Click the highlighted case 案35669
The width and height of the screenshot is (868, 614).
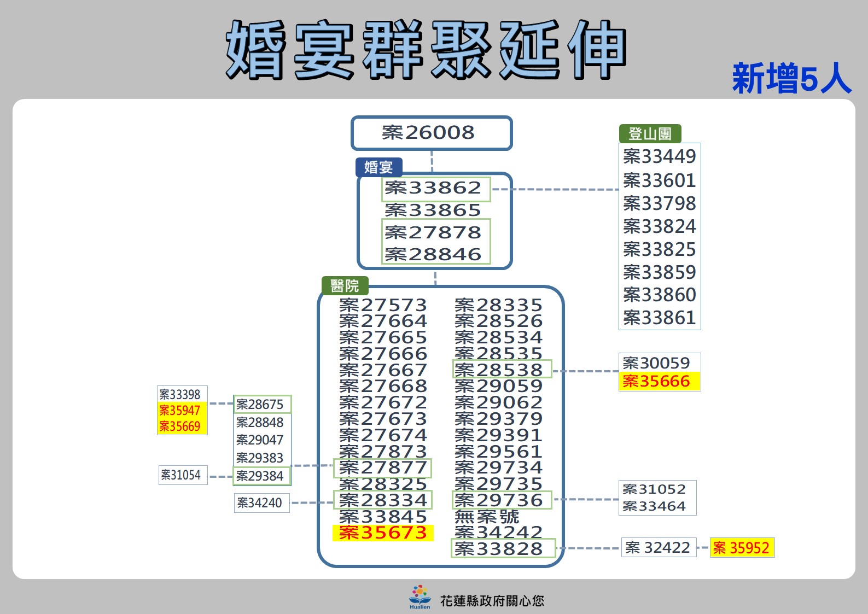[x=180, y=426]
